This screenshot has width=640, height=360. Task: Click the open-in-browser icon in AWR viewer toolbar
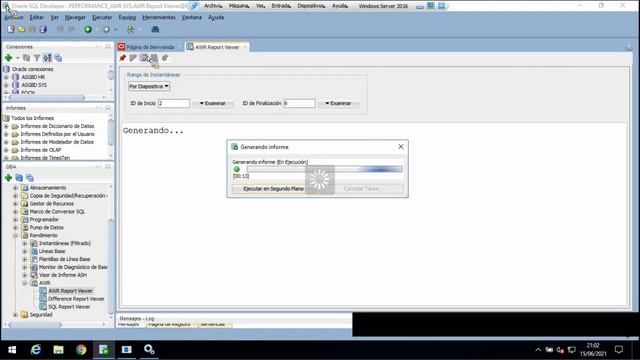coord(144,58)
